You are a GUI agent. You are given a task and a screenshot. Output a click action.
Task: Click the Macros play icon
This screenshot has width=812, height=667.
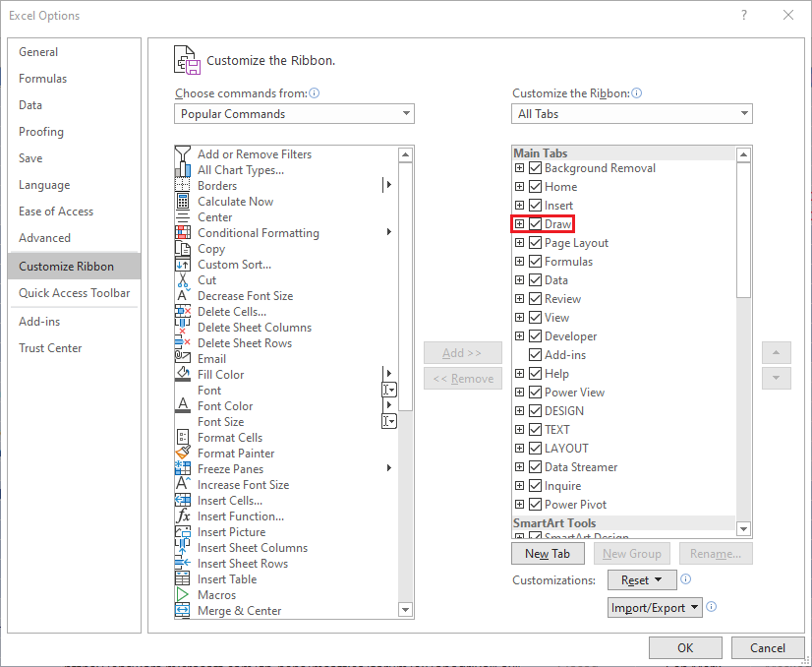coord(182,595)
